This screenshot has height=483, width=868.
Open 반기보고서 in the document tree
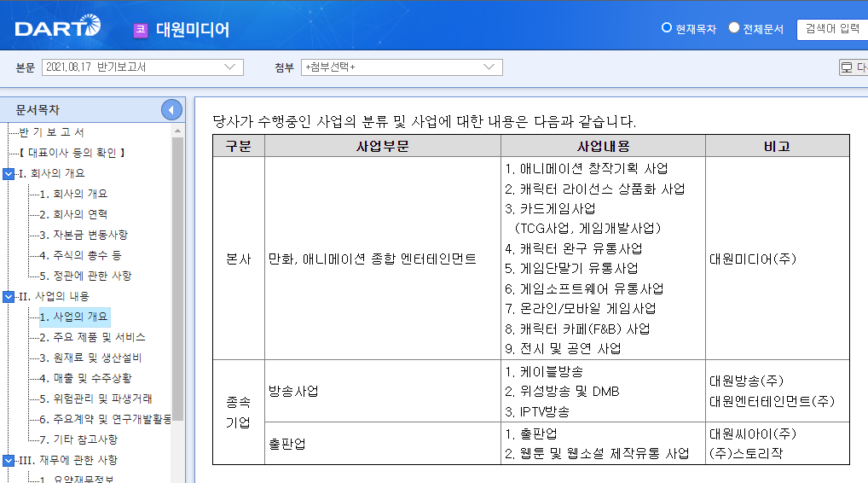click(x=51, y=132)
